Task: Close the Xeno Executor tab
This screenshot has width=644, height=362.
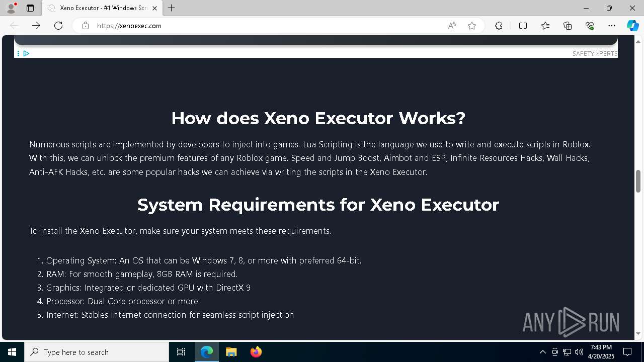Action: tap(155, 8)
